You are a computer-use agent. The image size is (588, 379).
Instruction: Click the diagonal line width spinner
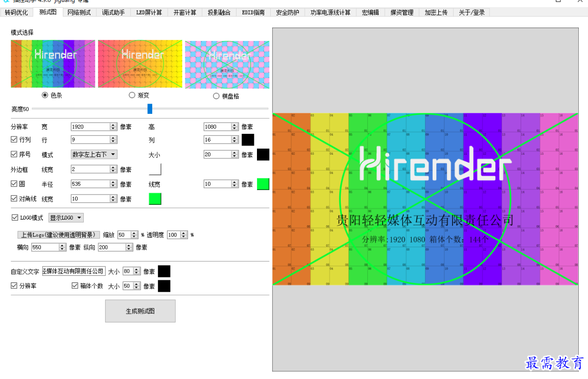click(113, 198)
